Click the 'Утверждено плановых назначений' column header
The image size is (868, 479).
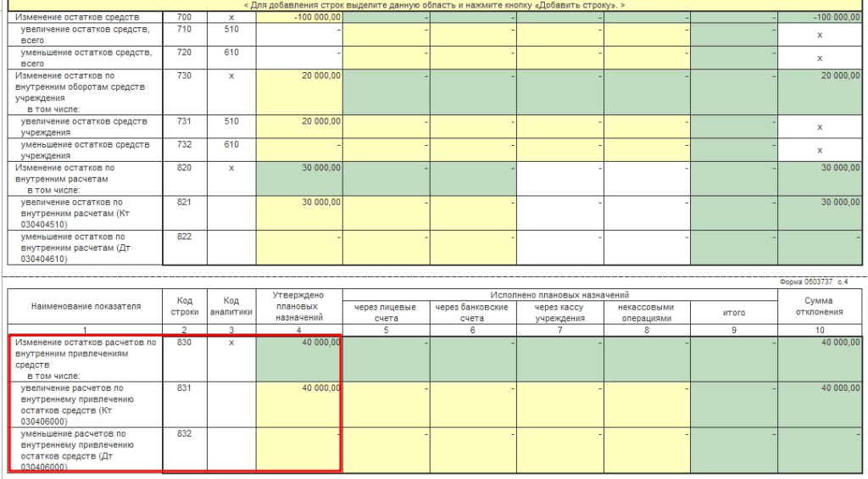(x=299, y=306)
